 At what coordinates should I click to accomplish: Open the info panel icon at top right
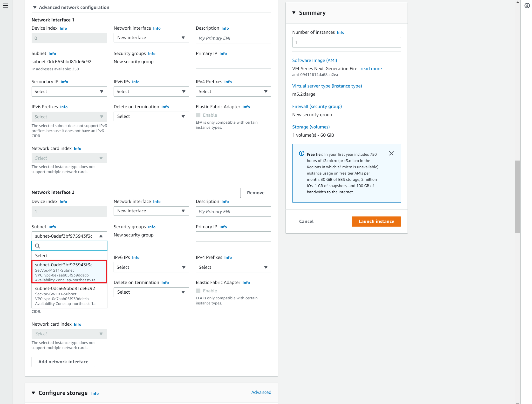click(527, 6)
